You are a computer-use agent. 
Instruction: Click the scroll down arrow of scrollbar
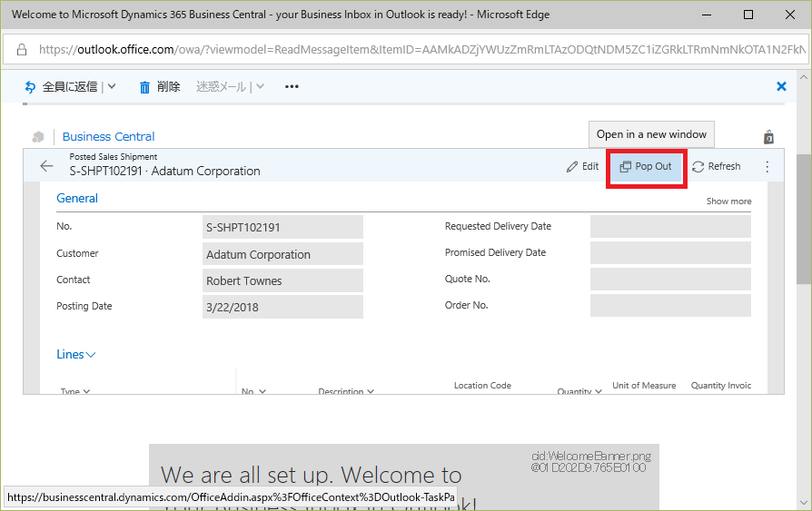coord(804,503)
